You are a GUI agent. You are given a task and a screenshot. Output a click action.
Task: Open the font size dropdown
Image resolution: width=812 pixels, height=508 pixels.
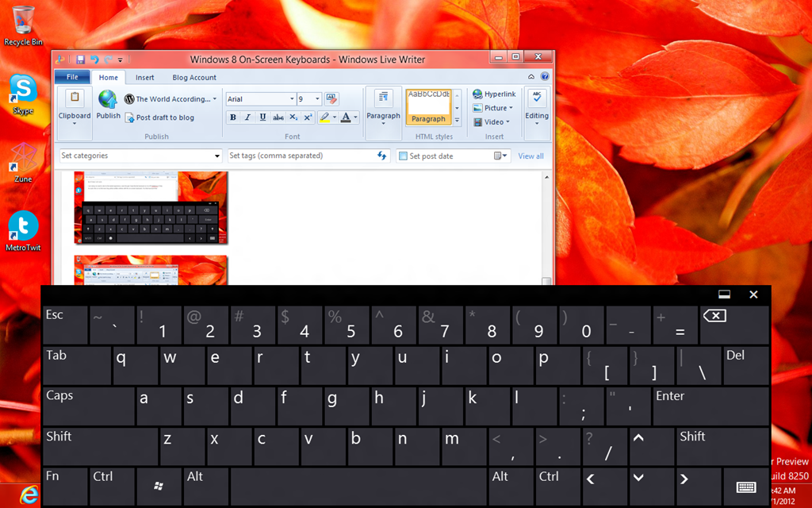[318, 99]
